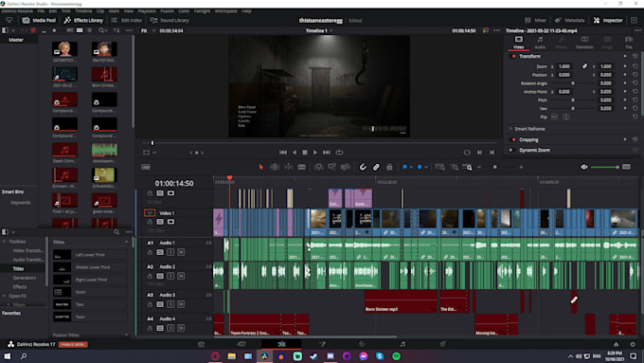Toggle loop playback
The height and width of the screenshot is (363, 644).
[339, 152]
